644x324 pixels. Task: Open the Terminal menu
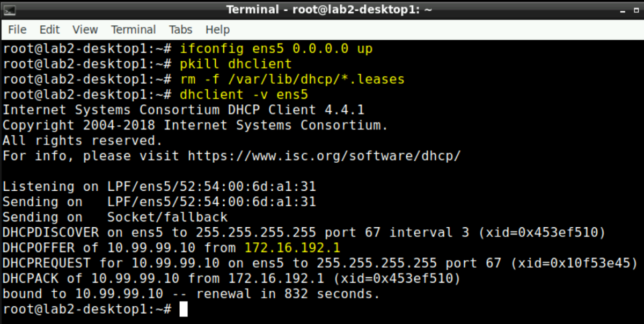tap(133, 30)
